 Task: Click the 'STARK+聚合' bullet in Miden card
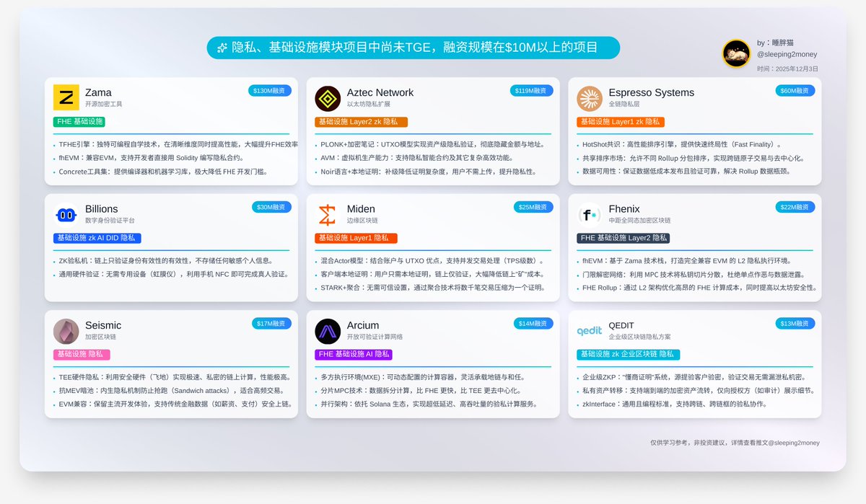(432, 288)
